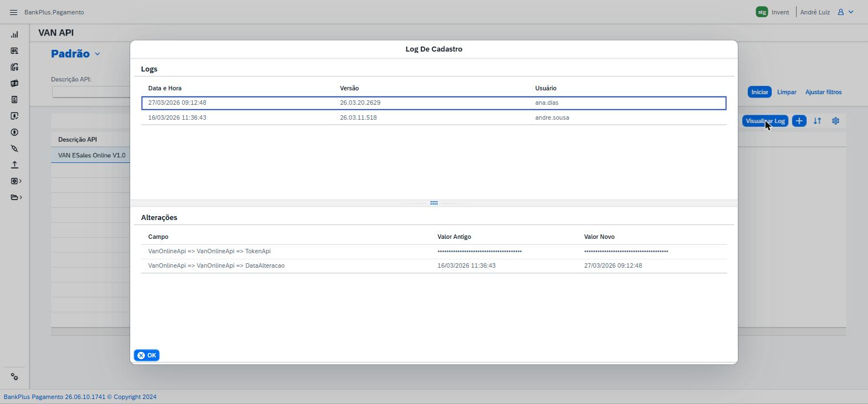This screenshot has height=404, width=868.
Task: Click the Descrição API input field
Action: [91, 92]
